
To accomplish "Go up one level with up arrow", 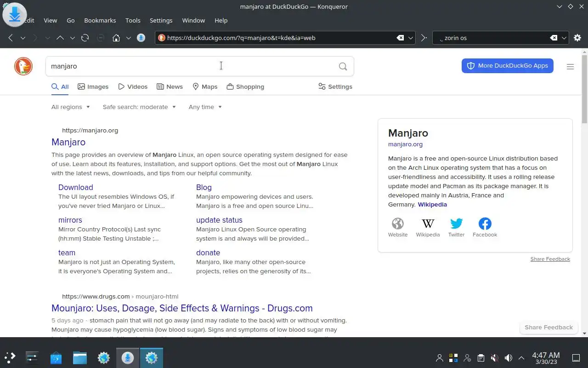I will (x=60, y=38).
